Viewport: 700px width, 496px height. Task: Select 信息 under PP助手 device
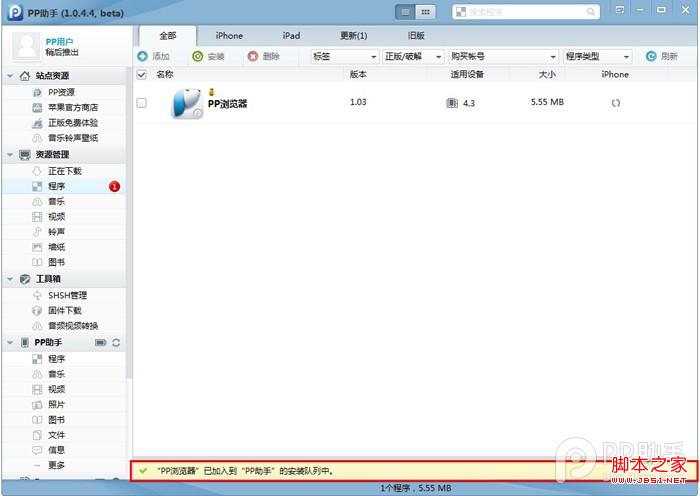point(64,450)
